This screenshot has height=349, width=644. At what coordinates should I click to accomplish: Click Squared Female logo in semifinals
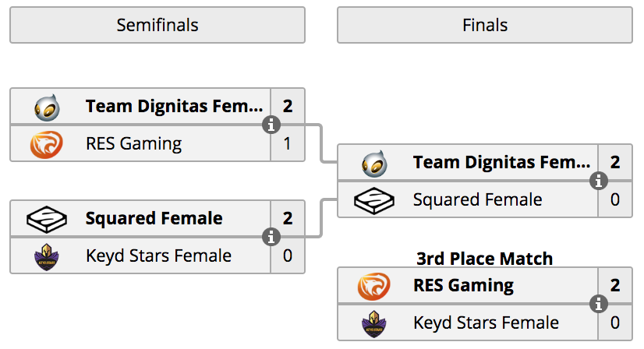click(x=47, y=219)
